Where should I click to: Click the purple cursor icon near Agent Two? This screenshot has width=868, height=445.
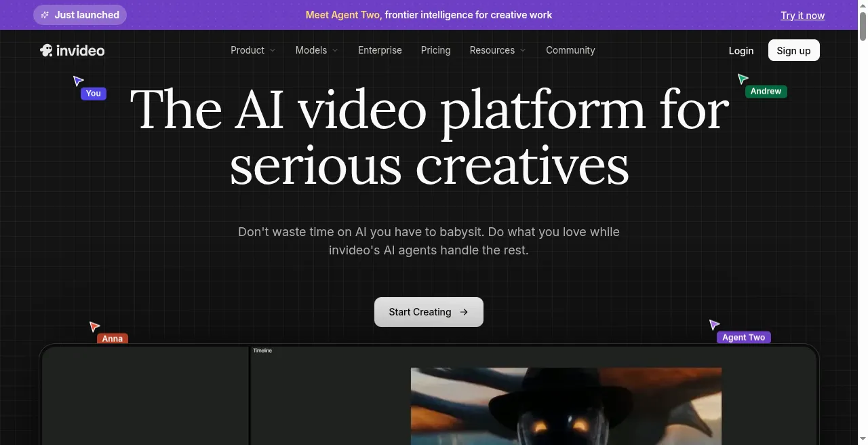[714, 325]
